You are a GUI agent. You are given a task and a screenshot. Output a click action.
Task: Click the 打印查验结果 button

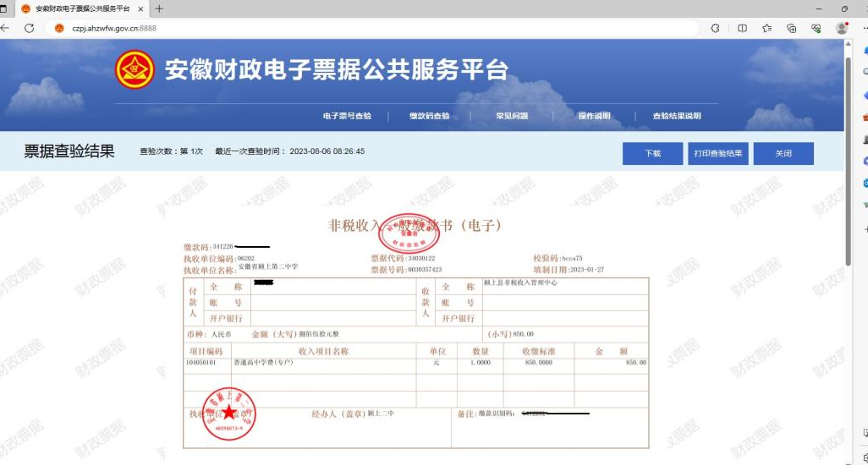pyautogui.click(x=718, y=153)
